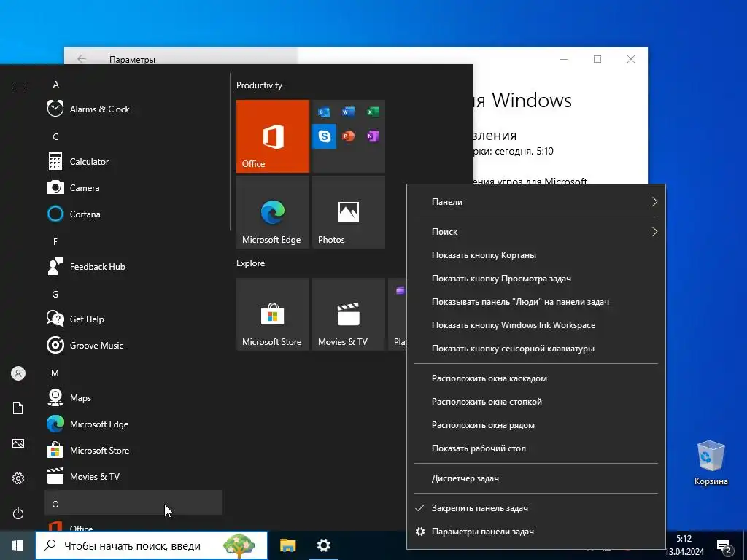Open 'Параметры панели задач'
Viewport: 747px width, 560px height.
pyautogui.click(x=536, y=532)
